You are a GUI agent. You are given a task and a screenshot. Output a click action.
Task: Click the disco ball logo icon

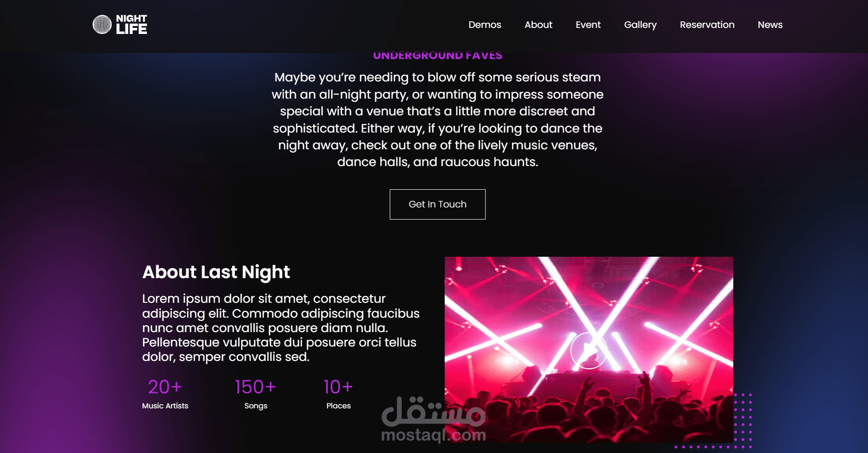(102, 25)
